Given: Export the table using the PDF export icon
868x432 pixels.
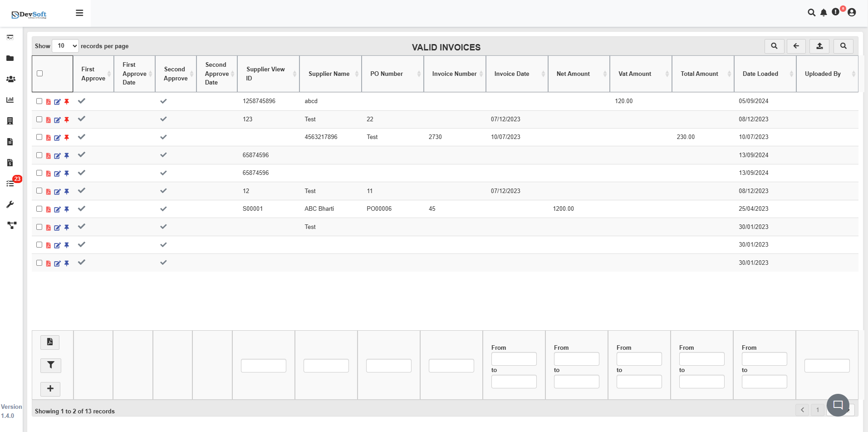Looking at the screenshot, I should click(50, 342).
